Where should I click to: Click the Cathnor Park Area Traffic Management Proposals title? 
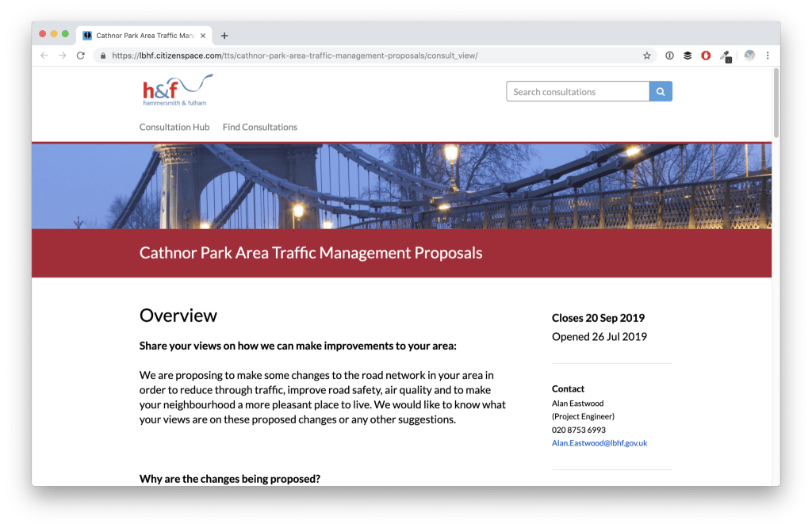point(311,253)
